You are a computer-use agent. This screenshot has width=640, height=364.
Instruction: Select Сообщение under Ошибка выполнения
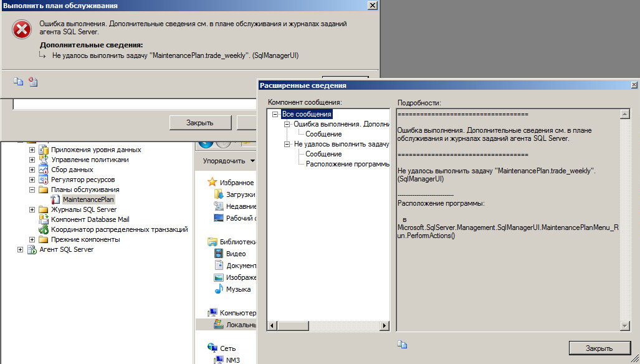(323, 134)
